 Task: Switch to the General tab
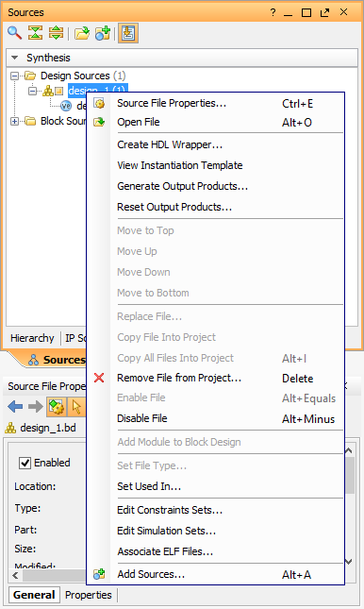point(34,595)
